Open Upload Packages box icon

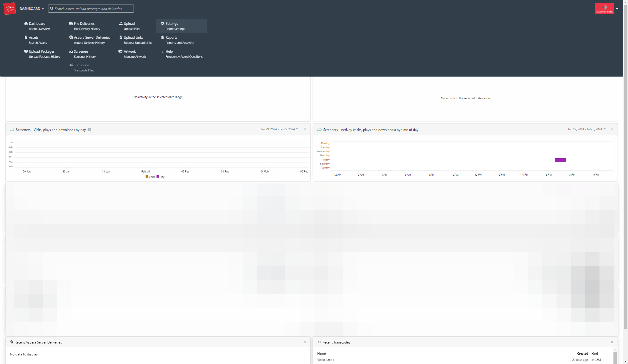(x=26, y=51)
